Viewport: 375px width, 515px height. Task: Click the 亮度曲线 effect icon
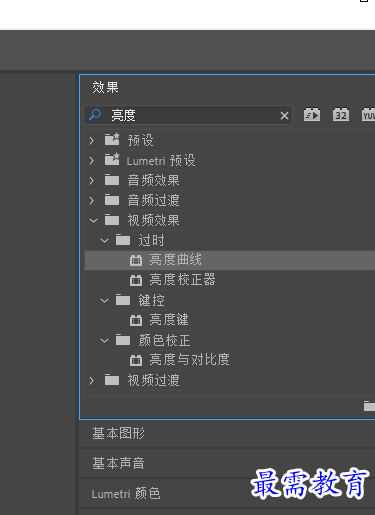136,260
